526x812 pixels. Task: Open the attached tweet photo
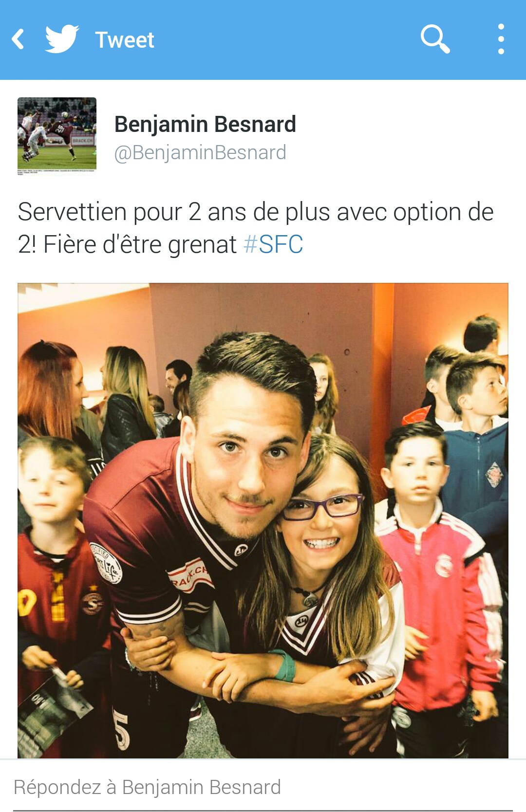(263, 520)
